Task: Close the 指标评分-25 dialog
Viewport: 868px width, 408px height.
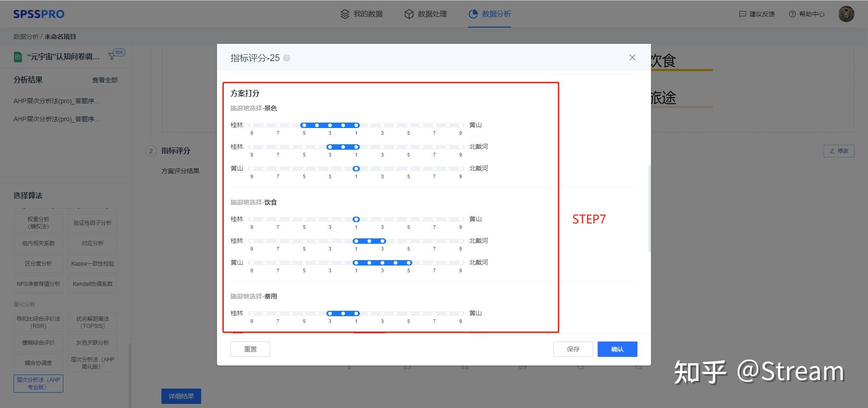Action: point(632,57)
